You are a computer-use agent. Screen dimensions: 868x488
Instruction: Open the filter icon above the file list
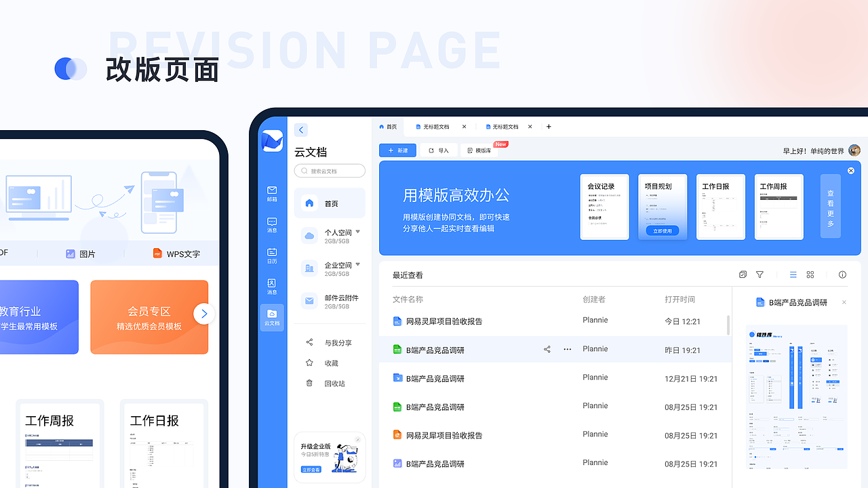pos(759,274)
